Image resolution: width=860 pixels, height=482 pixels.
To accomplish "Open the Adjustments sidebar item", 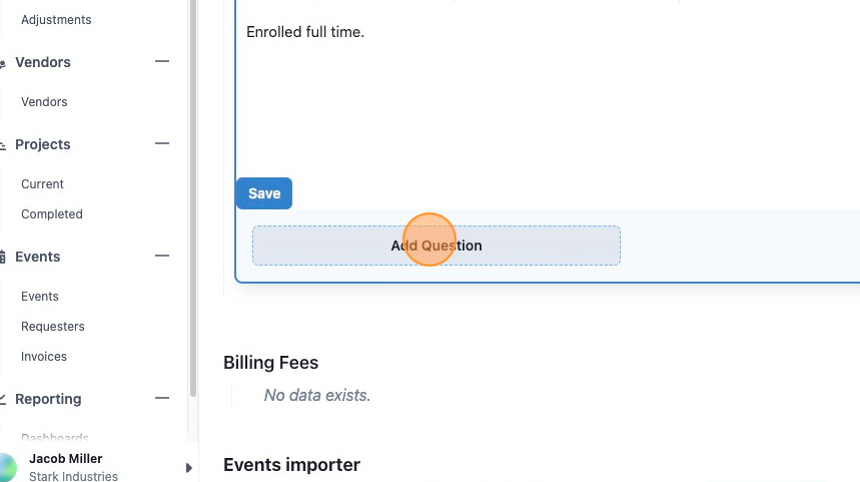I will click(56, 20).
